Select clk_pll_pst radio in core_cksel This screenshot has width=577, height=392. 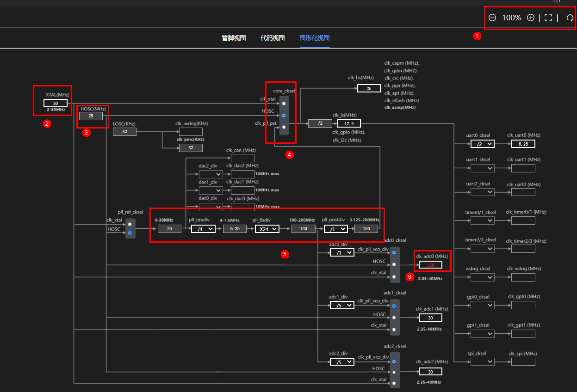coord(284,127)
